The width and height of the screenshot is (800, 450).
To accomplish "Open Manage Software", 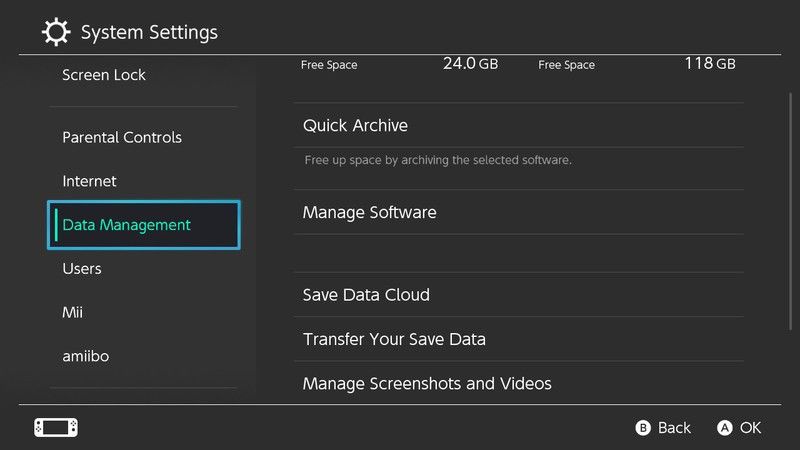I will [x=369, y=213].
